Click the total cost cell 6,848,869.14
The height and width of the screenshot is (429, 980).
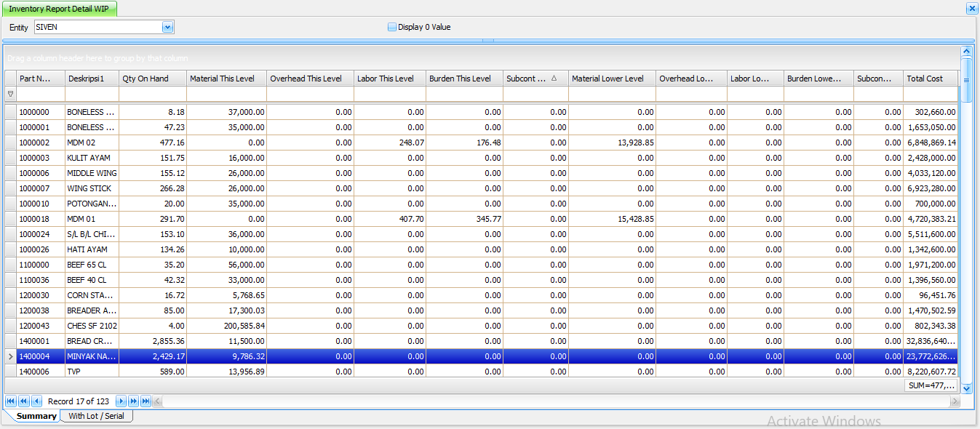pyautogui.click(x=931, y=143)
